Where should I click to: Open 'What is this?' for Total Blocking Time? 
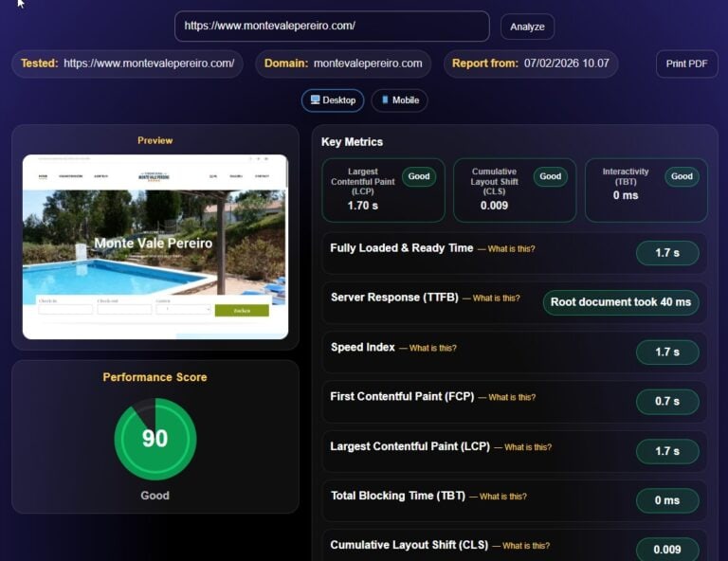pos(503,497)
